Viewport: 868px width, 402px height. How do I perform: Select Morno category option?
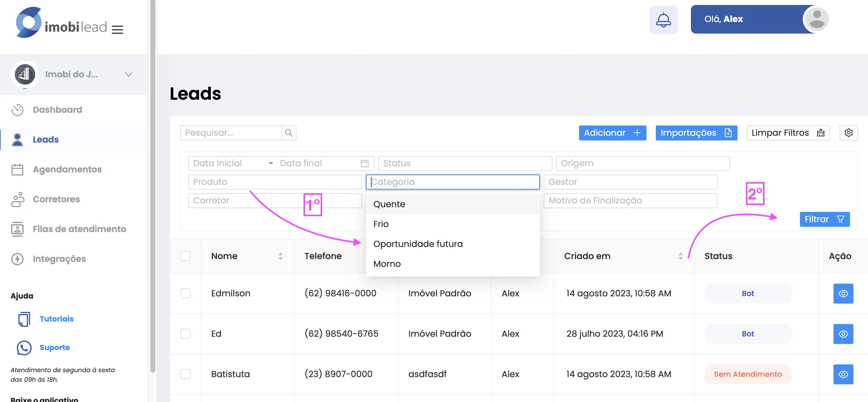(x=453, y=264)
